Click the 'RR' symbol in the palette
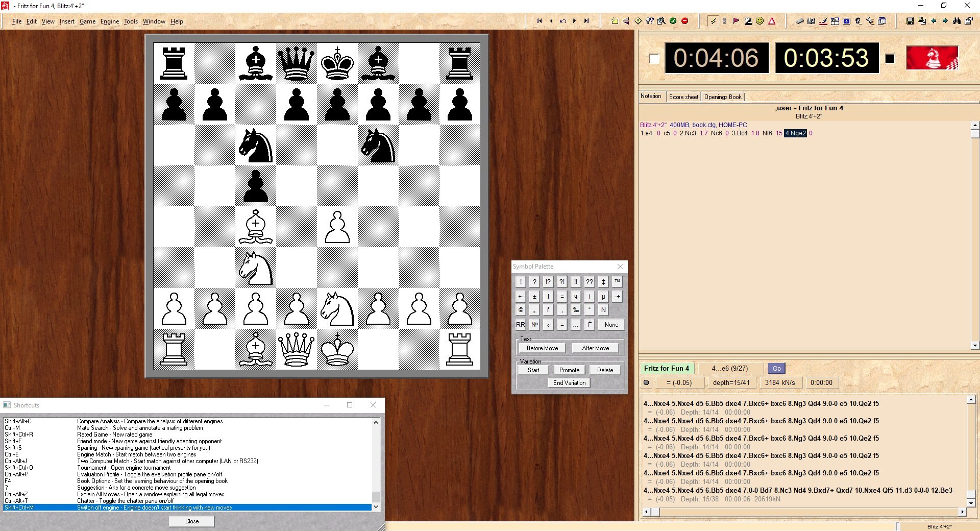The width and height of the screenshot is (980, 531). 520,324
